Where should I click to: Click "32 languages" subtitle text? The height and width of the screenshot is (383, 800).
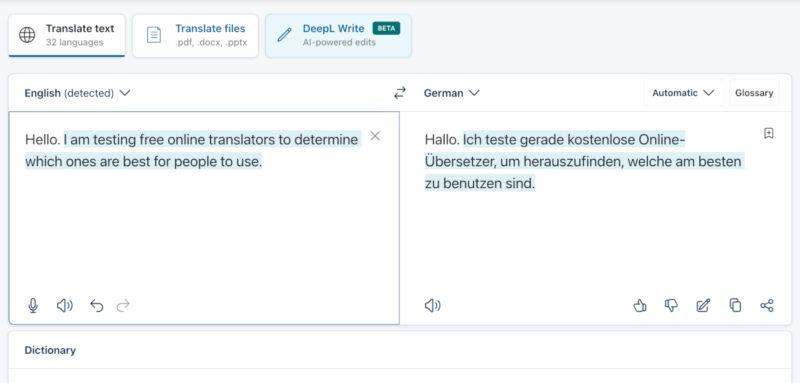(x=74, y=42)
